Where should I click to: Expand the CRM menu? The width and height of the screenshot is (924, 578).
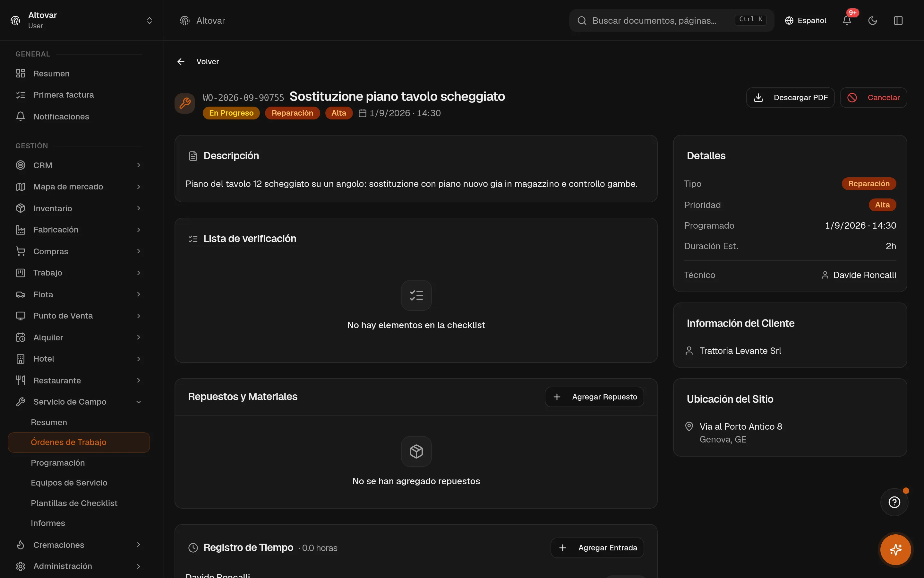(79, 165)
